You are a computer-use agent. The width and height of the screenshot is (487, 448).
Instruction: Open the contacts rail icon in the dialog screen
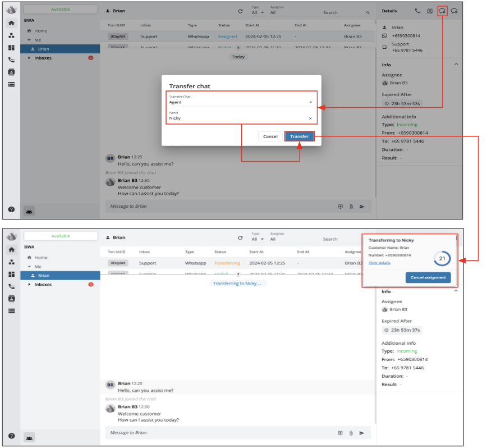pyautogui.click(x=11, y=72)
